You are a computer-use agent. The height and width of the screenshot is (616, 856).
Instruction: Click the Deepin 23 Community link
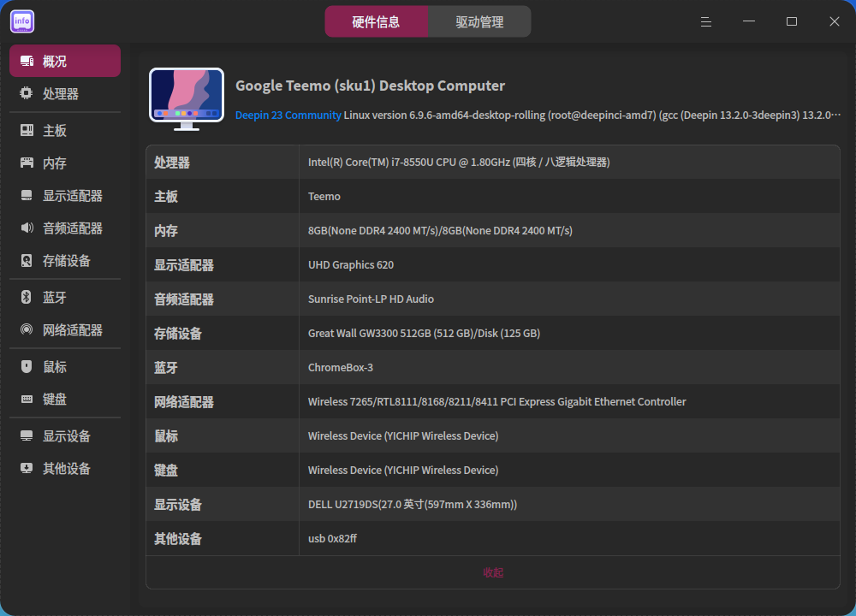[x=288, y=115]
